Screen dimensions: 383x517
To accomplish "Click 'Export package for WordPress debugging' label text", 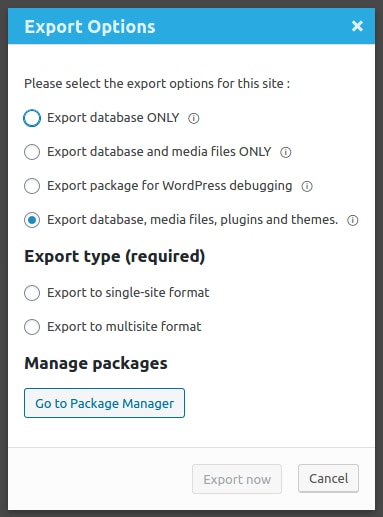I will pyautogui.click(x=170, y=186).
